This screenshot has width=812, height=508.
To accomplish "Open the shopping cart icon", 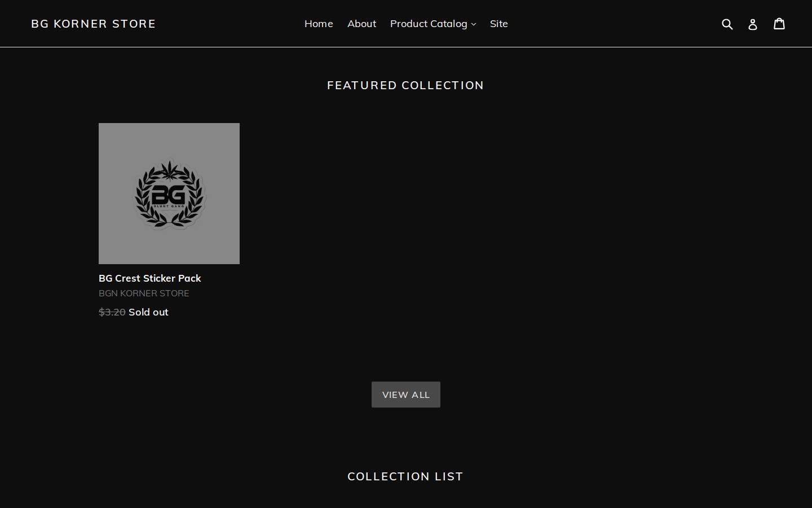I will 779,23.
